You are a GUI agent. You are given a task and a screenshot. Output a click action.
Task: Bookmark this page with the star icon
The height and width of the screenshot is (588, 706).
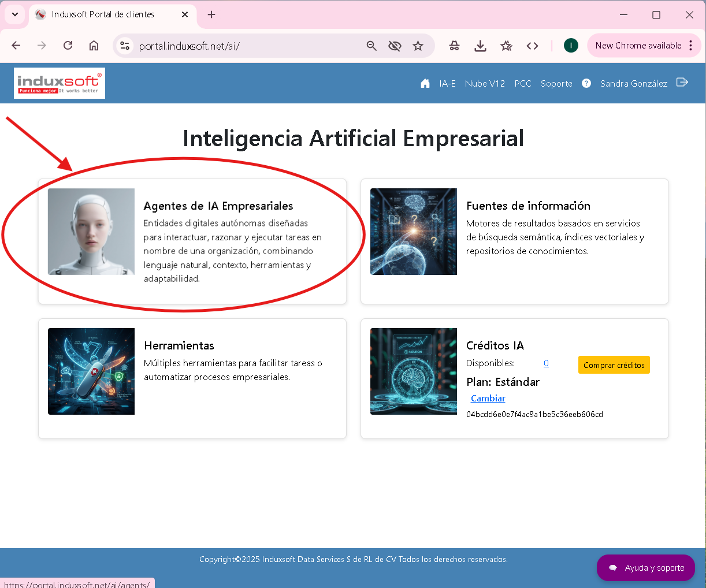[418, 46]
